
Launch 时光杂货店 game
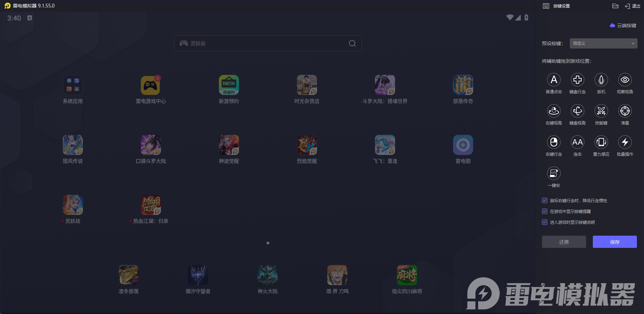307,85
